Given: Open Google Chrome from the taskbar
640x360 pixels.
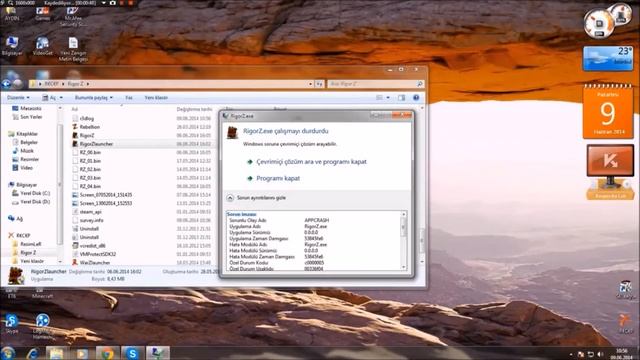Looking at the screenshot, I should pyautogui.click(x=107, y=353).
